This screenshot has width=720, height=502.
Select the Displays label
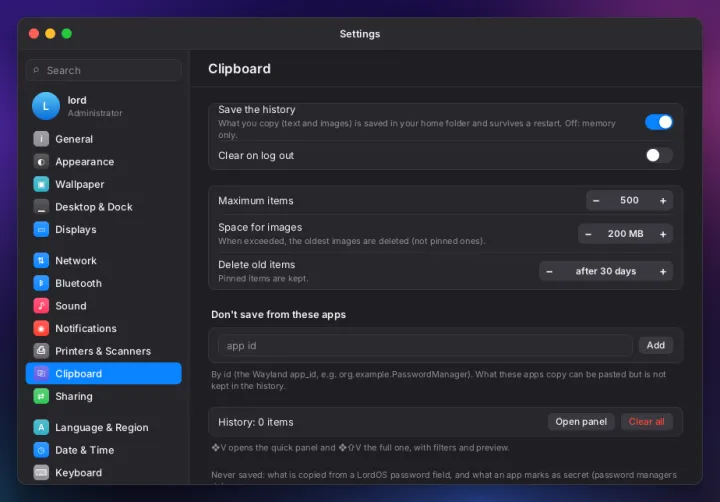76,230
